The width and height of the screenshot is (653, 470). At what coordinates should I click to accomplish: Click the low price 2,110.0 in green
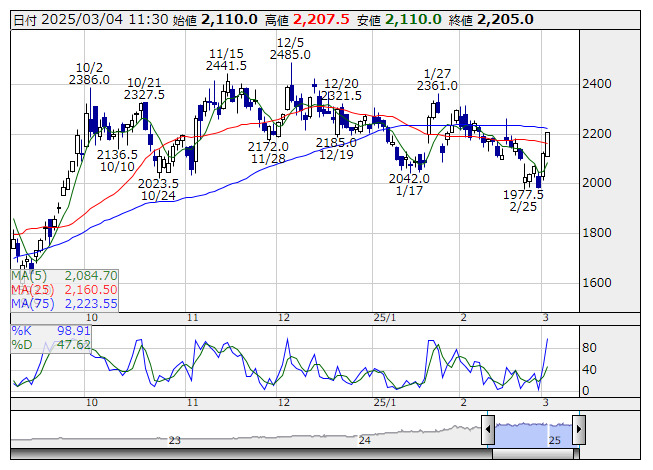pos(413,19)
